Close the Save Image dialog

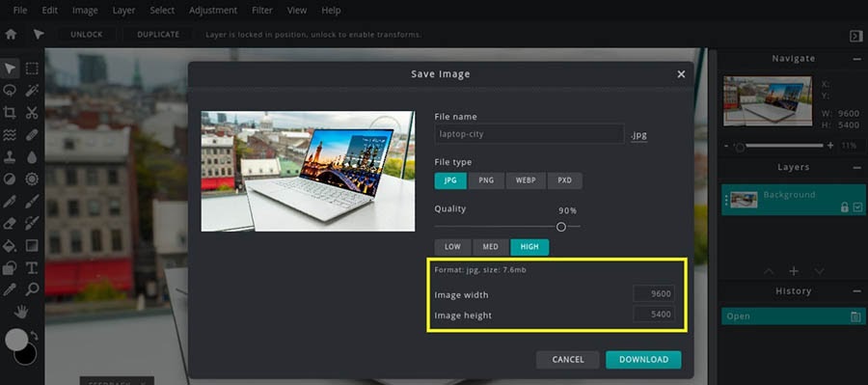pyautogui.click(x=681, y=74)
